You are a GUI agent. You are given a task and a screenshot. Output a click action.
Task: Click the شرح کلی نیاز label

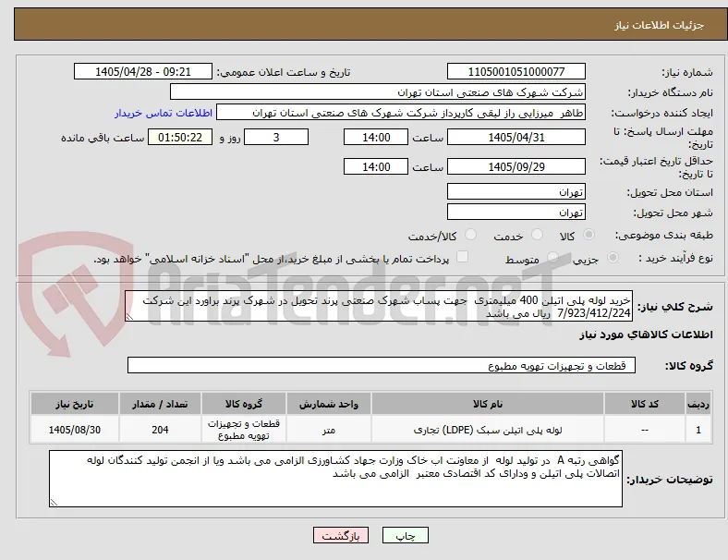click(675, 307)
